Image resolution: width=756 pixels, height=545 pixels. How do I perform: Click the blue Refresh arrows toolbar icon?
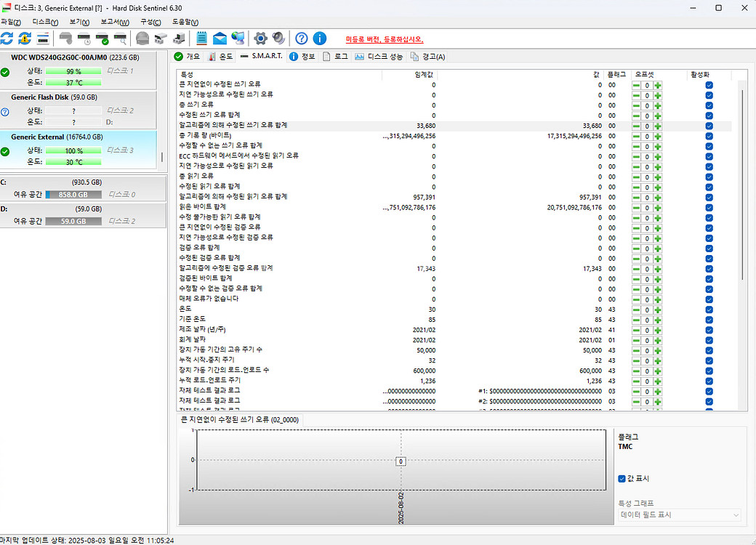pos(7,39)
